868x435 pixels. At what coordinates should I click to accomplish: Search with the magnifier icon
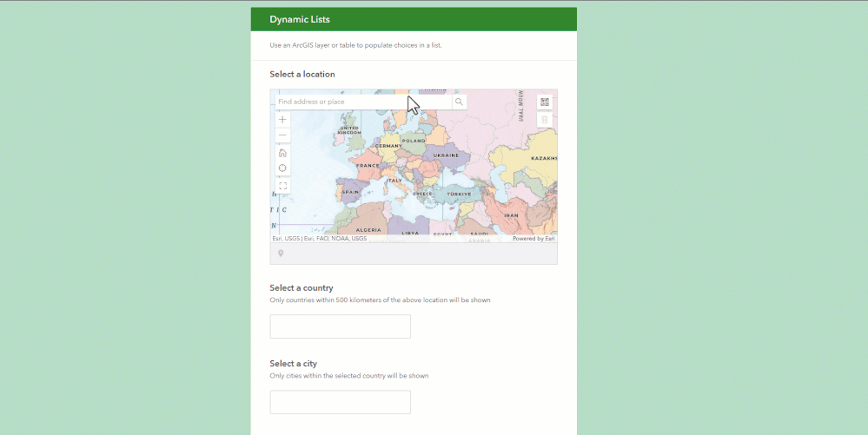click(459, 102)
